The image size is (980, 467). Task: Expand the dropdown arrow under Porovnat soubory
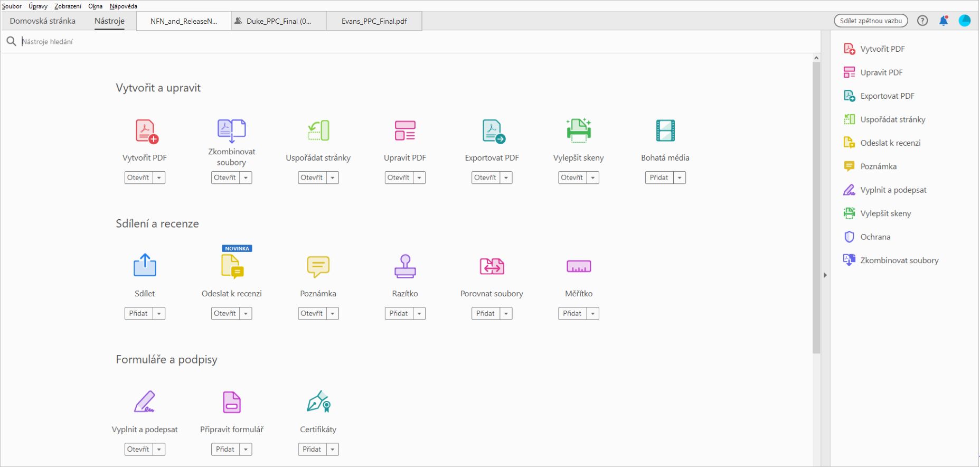(506, 314)
